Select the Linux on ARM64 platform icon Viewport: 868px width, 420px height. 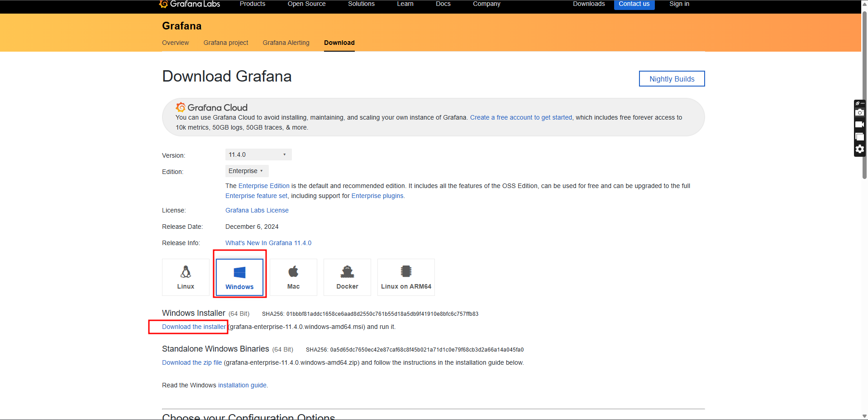(406, 277)
